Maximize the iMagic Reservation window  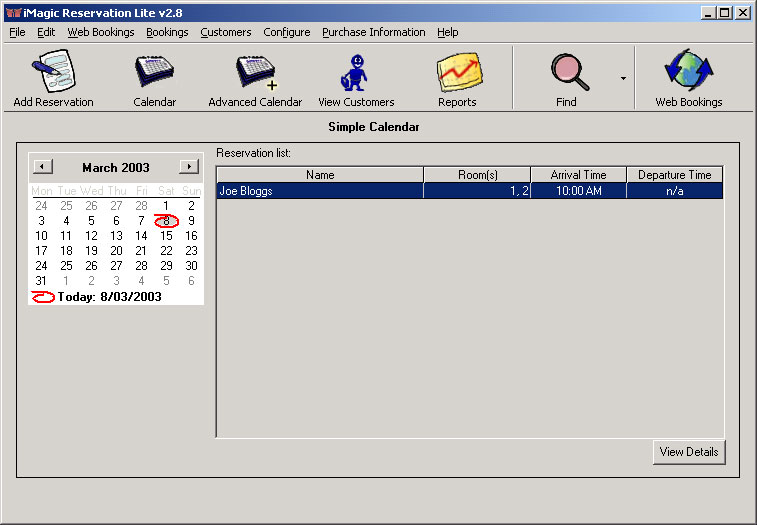coord(725,13)
